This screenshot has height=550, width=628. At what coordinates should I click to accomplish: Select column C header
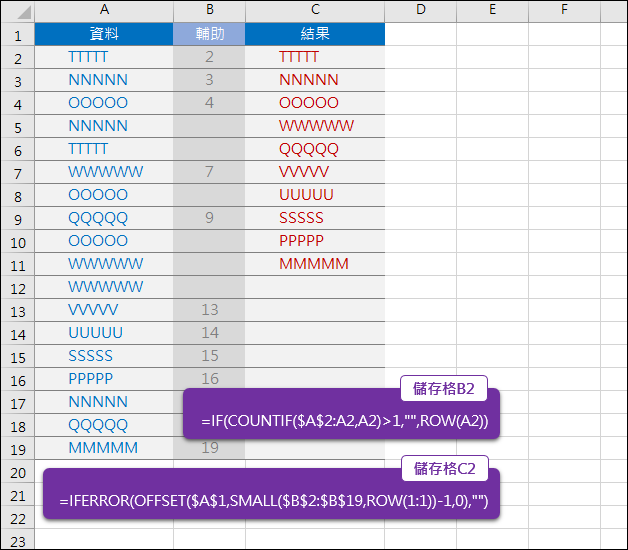pos(315,11)
